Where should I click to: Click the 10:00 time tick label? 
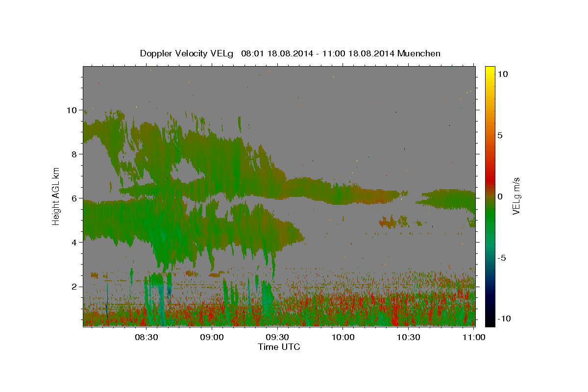[343, 337]
